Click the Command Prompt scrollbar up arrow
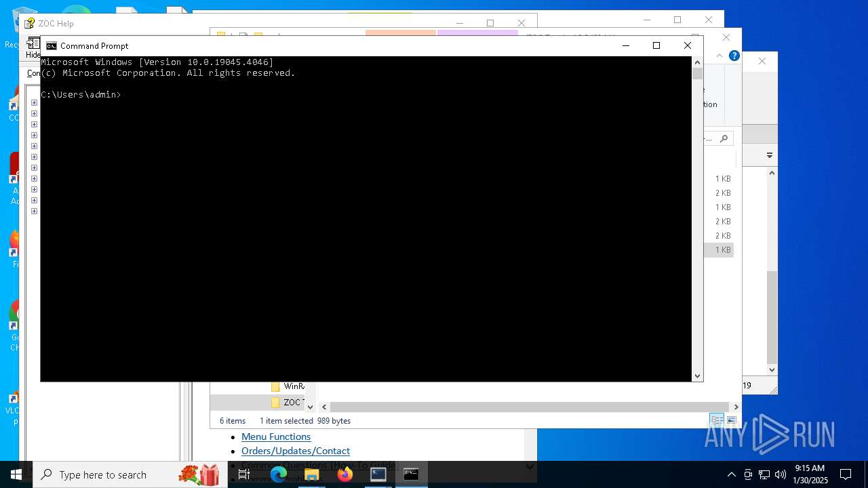 (697, 62)
